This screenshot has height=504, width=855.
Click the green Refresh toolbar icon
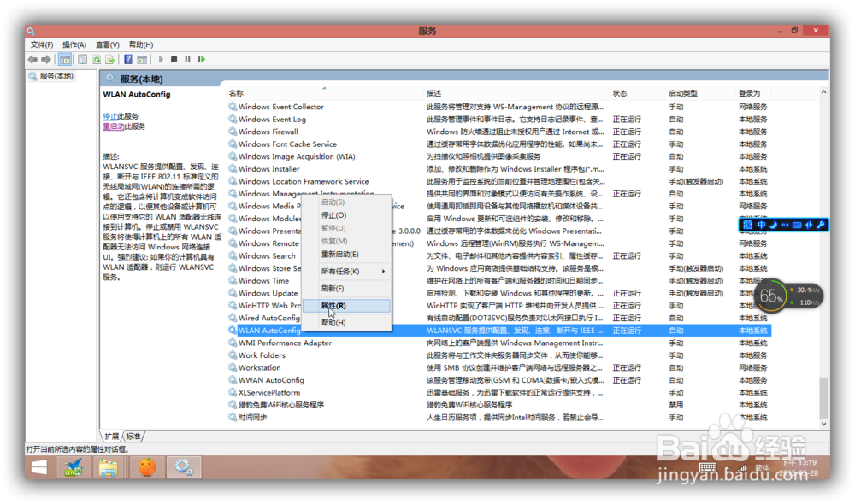(x=97, y=60)
